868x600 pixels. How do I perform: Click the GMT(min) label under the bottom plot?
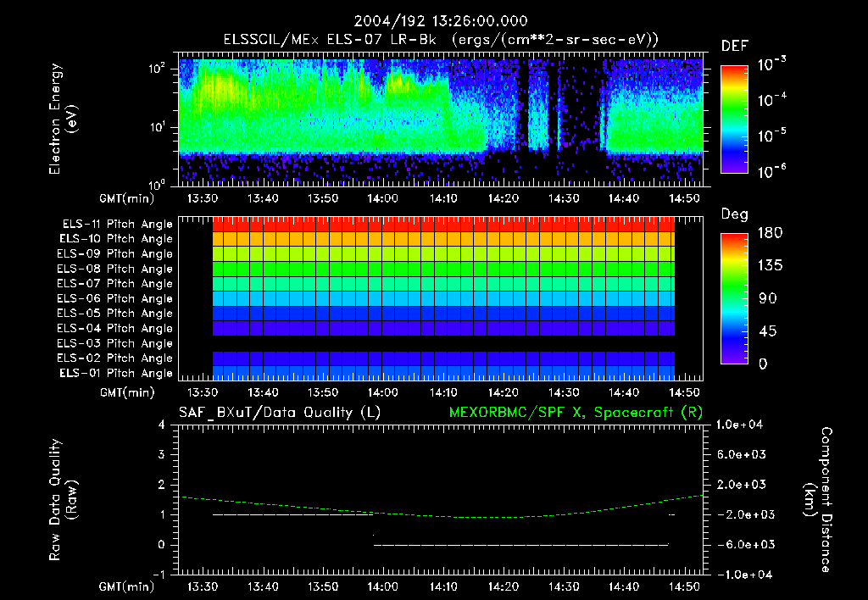tap(126, 586)
